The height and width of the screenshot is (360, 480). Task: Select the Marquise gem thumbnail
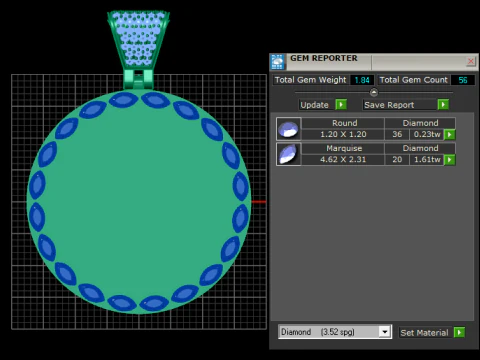point(289,154)
